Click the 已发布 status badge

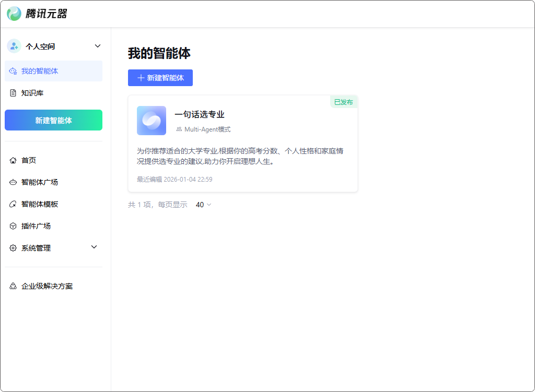point(343,102)
